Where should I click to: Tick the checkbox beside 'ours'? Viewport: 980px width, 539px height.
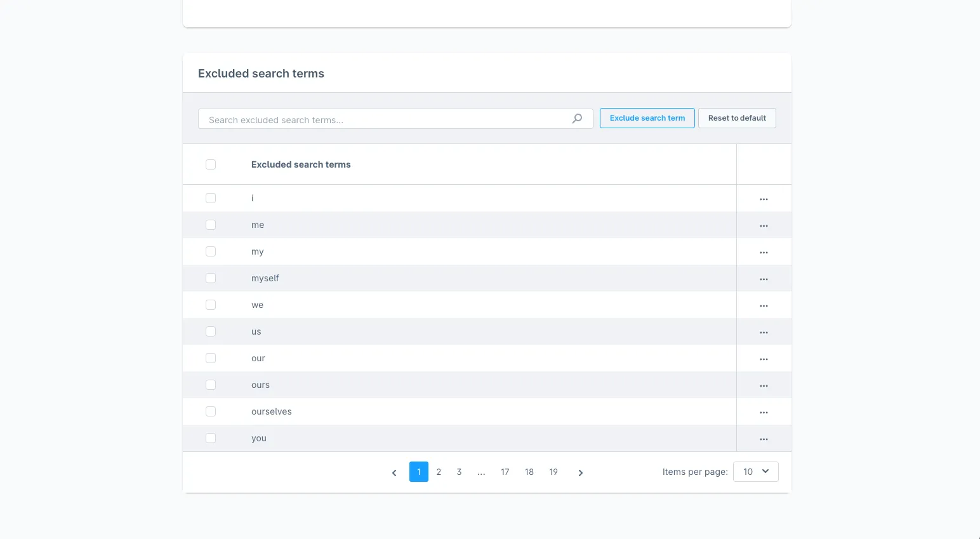(211, 385)
